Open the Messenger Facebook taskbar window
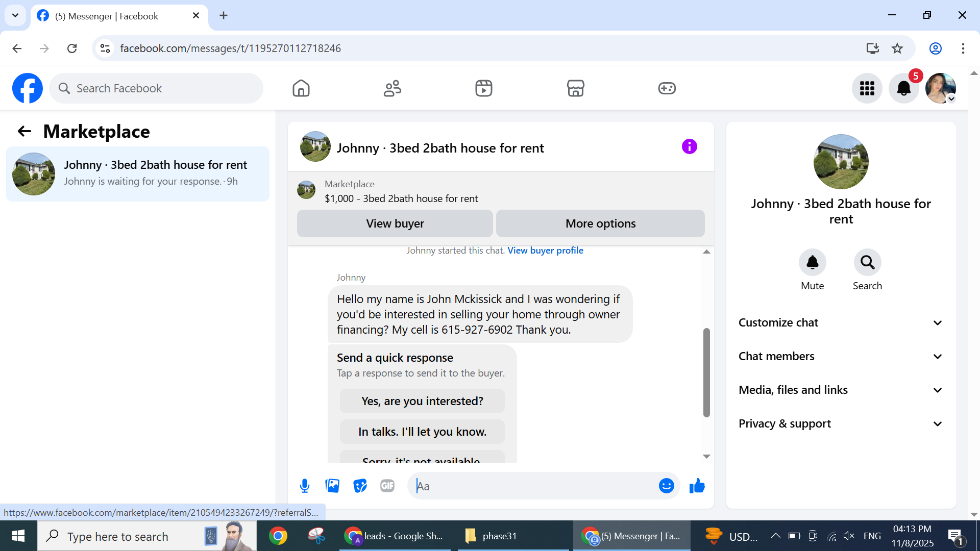Screen dimensions: 980x551 (x=632, y=536)
